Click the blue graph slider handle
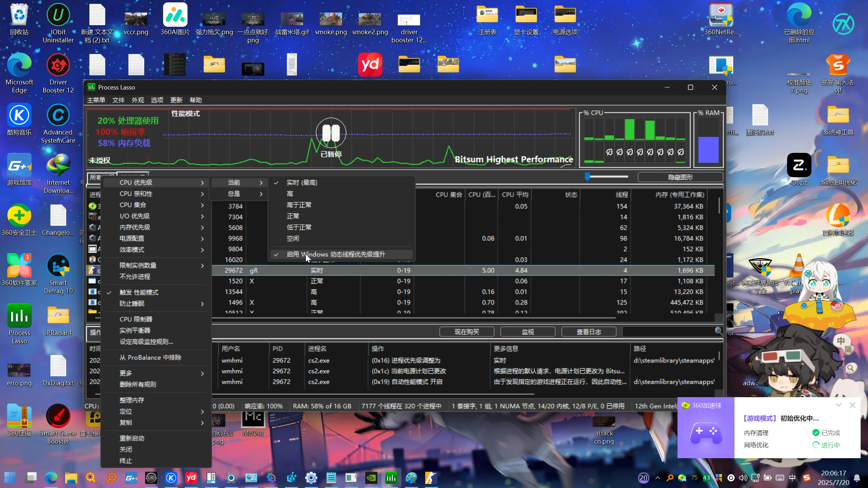This screenshot has width=868, height=488. (x=587, y=177)
